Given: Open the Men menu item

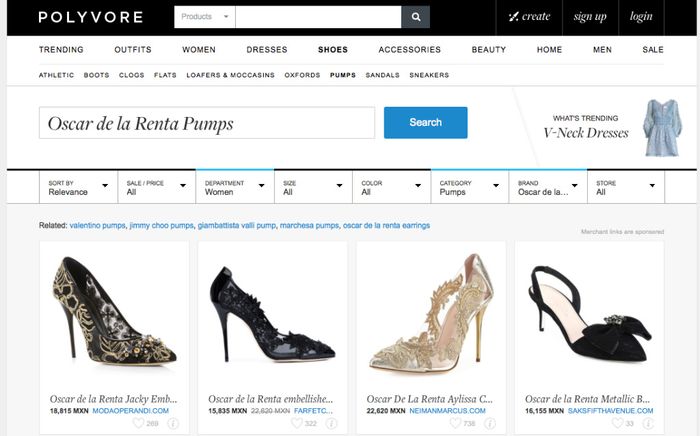Looking at the screenshot, I should coord(602,50).
